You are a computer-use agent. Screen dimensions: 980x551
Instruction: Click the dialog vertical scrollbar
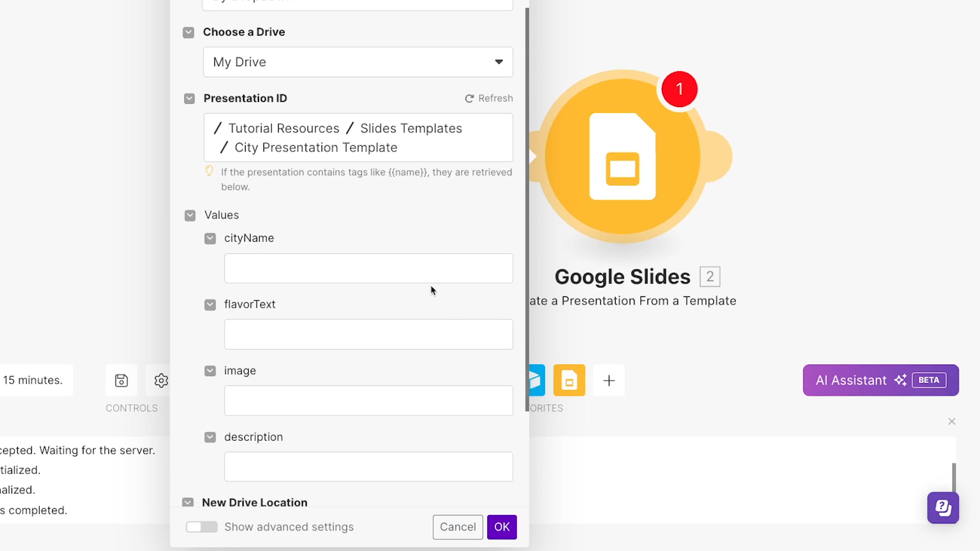click(x=527, y=208)
